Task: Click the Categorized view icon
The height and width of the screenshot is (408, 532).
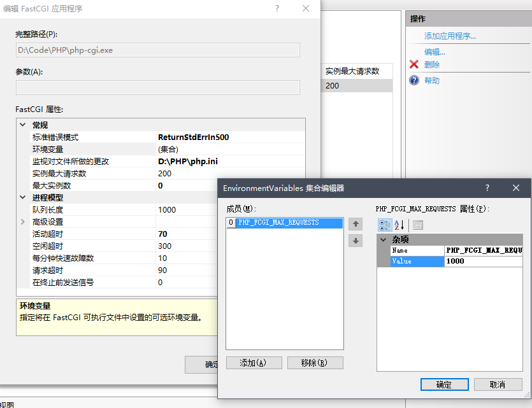Action: pos(385,225)
